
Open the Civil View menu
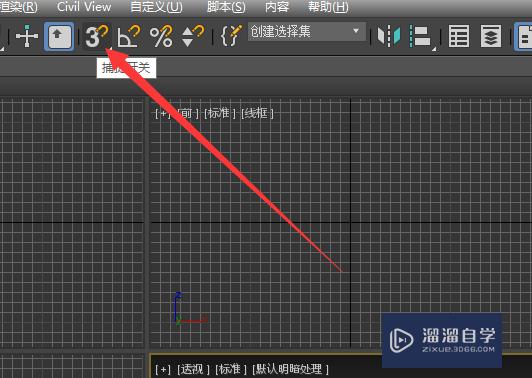tap(84, 7)
